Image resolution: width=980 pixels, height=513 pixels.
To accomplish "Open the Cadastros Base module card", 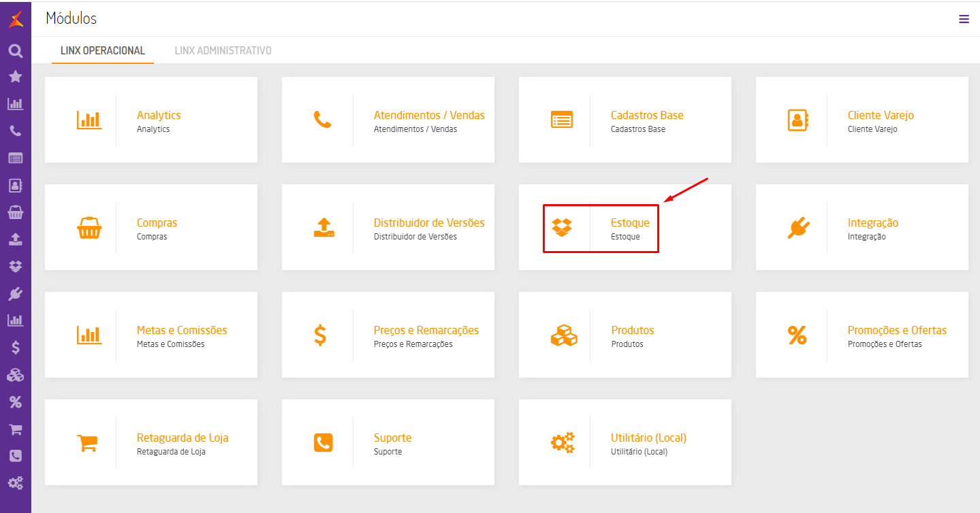I will click(x=625, y=120).
